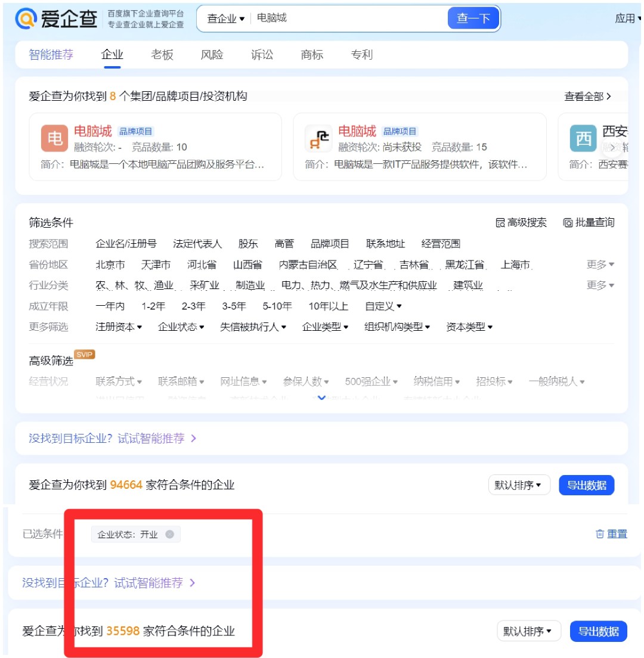Switch to the 专利 tab
The height and width of the screenshot is (658, 644).
click(x=362, y=55)
